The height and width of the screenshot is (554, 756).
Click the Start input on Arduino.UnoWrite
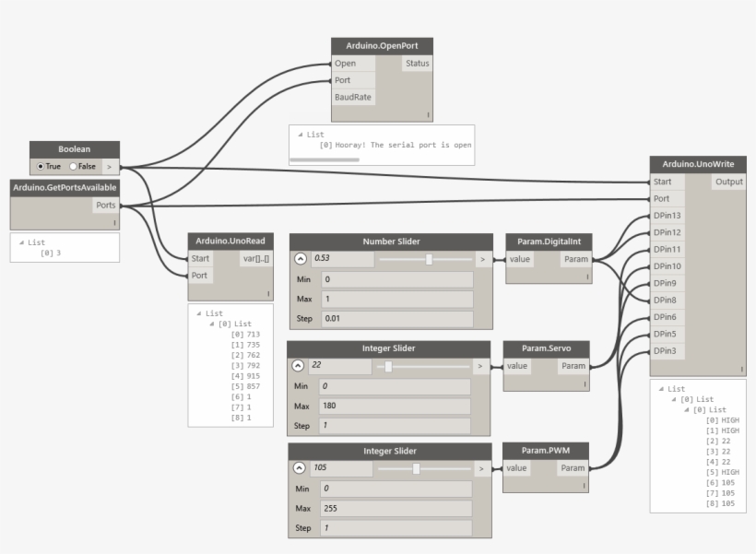(667, 182)
